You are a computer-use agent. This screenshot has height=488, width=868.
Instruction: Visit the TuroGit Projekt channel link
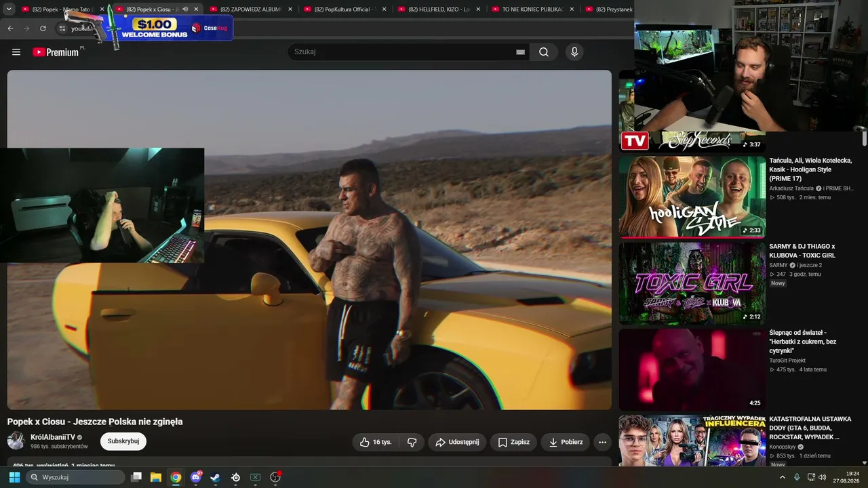click(x=787, y=361)
